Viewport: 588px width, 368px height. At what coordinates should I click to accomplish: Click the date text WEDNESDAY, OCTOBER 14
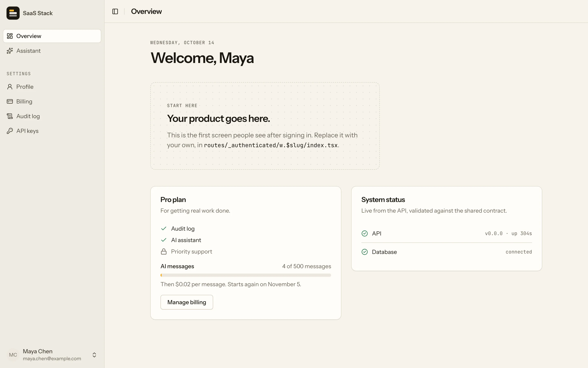pos(182,43)
